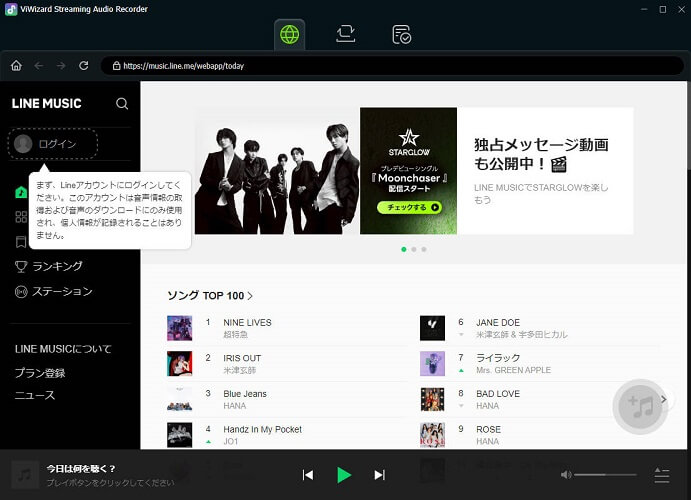Select the grid genre icon in sidebar
Image resolution: width=691 pixels, height=500 pixels.
[x=21, y=217]
